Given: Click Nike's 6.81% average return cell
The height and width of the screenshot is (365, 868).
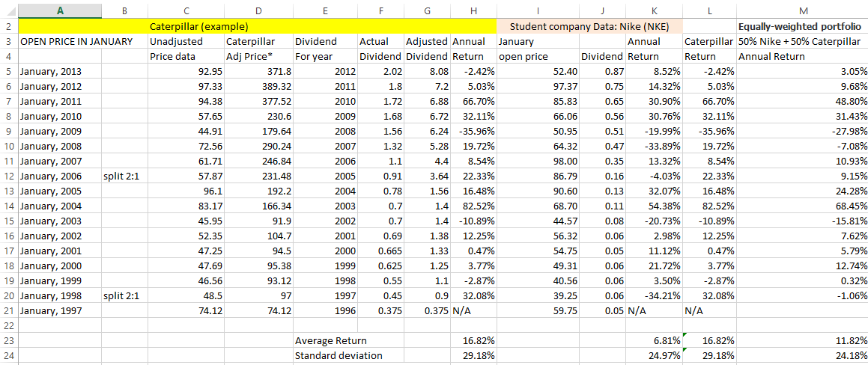Looking at the screenshot, I should pyautogui.click(x=653, y=340).
